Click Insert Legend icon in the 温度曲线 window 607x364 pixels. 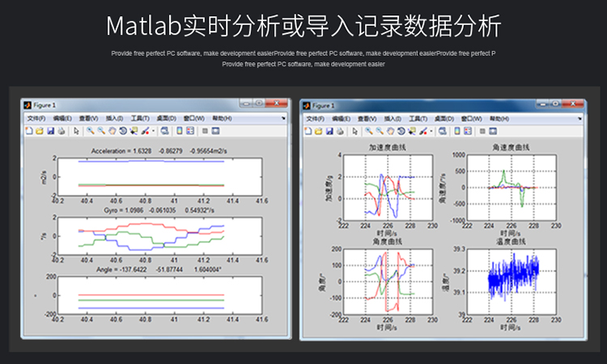pos(469,129)
